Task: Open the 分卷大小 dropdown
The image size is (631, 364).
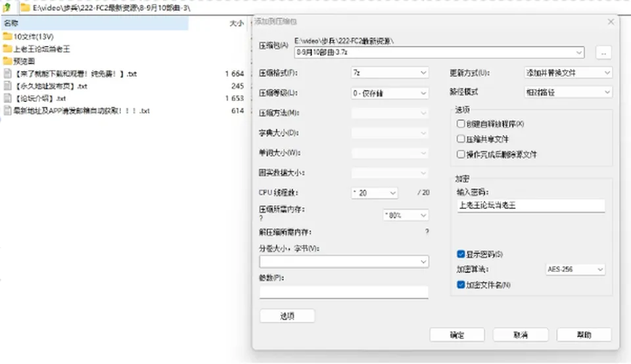Action: (344, 262)
